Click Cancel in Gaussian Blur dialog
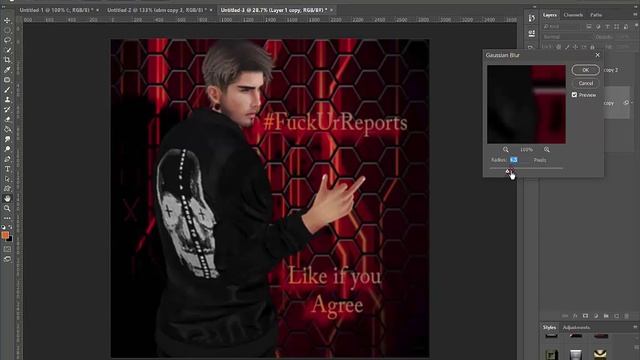The image size is (640, 360). 585,83
